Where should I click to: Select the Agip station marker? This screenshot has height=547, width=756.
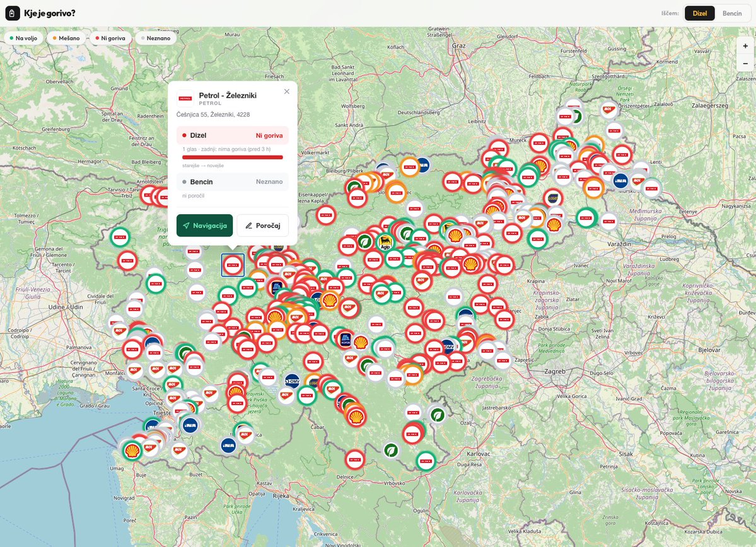(x=385, y=243)
